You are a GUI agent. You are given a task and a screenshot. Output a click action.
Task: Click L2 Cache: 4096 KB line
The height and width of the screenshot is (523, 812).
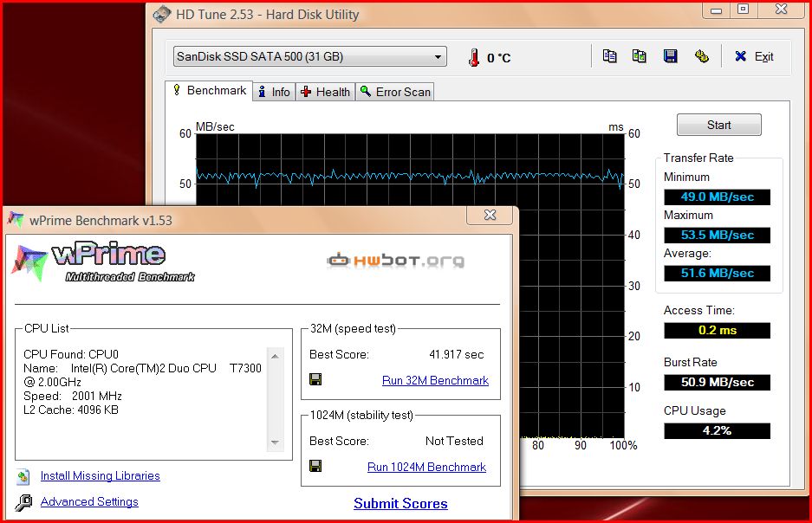point(71,410)
